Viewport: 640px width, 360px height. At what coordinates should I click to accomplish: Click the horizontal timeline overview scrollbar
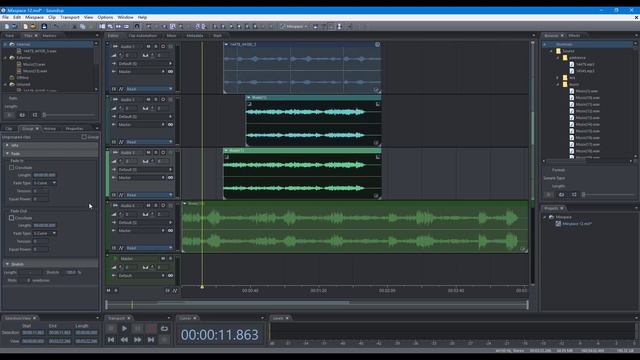(317, 304)
